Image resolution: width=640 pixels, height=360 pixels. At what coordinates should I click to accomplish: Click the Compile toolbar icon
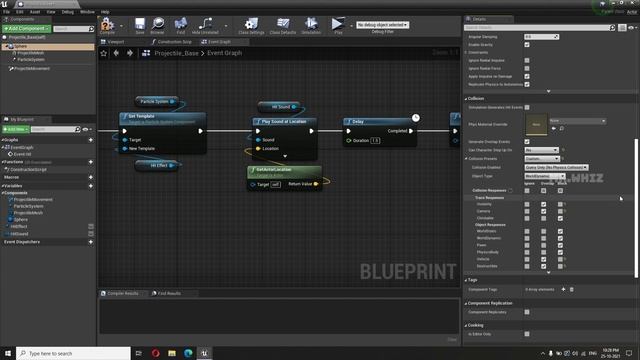tap(107, 24)
